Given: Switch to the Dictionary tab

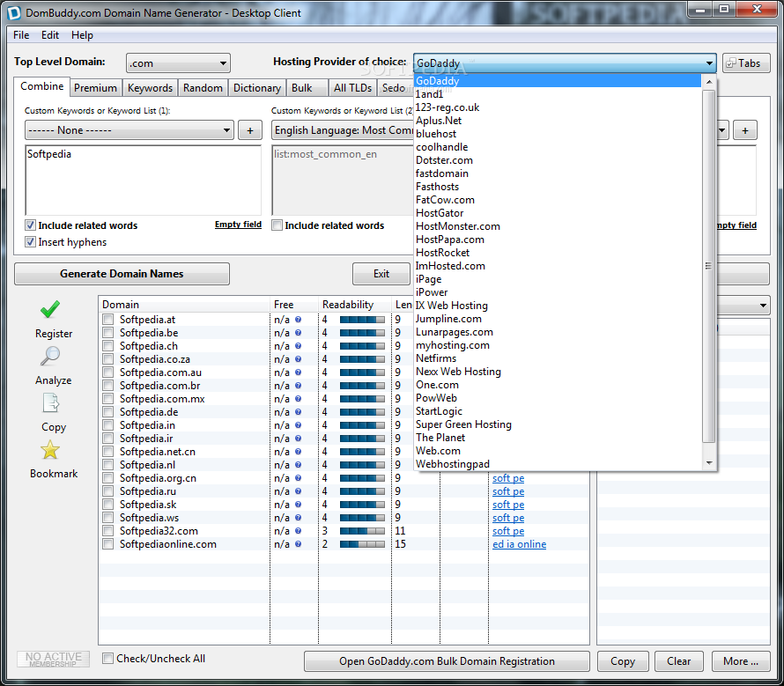Looking at the screenshot, I should 257,88.
